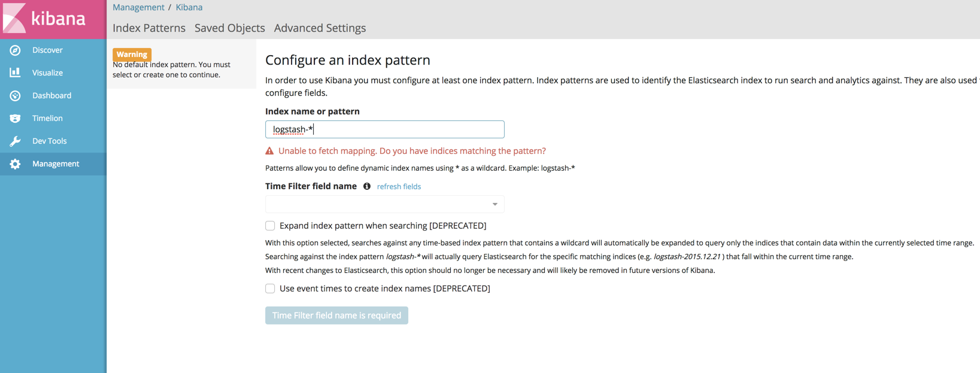Click the Unable to fetch mapping error text
Image resolution: width=980 pixels, height=373 pixels.
[412, 151]
